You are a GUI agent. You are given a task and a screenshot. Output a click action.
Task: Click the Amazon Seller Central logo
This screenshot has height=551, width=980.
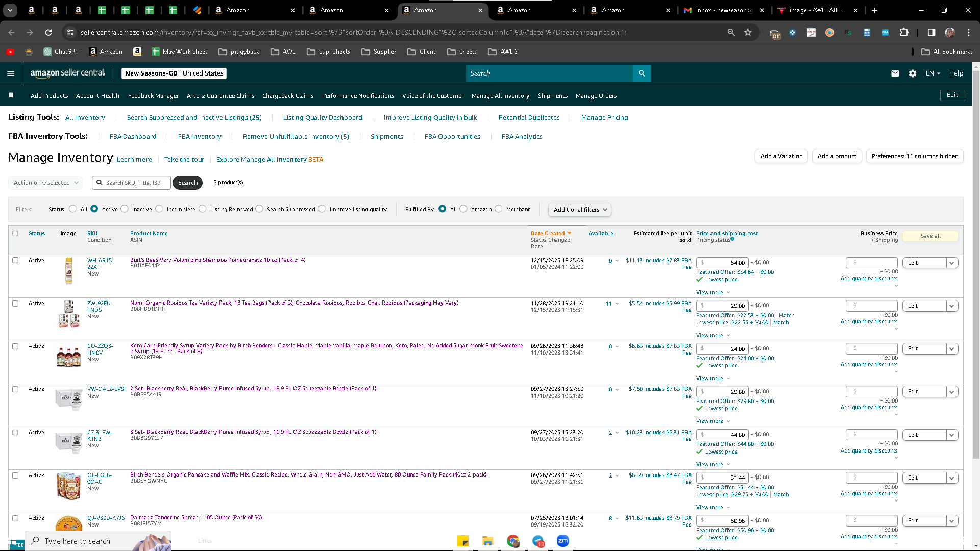pyautogui.click(x=67, y=73)
